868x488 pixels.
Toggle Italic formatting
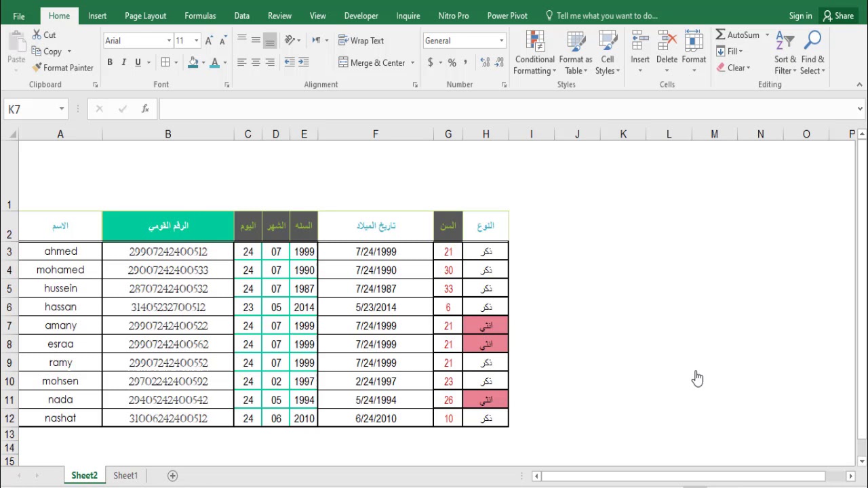123,62
